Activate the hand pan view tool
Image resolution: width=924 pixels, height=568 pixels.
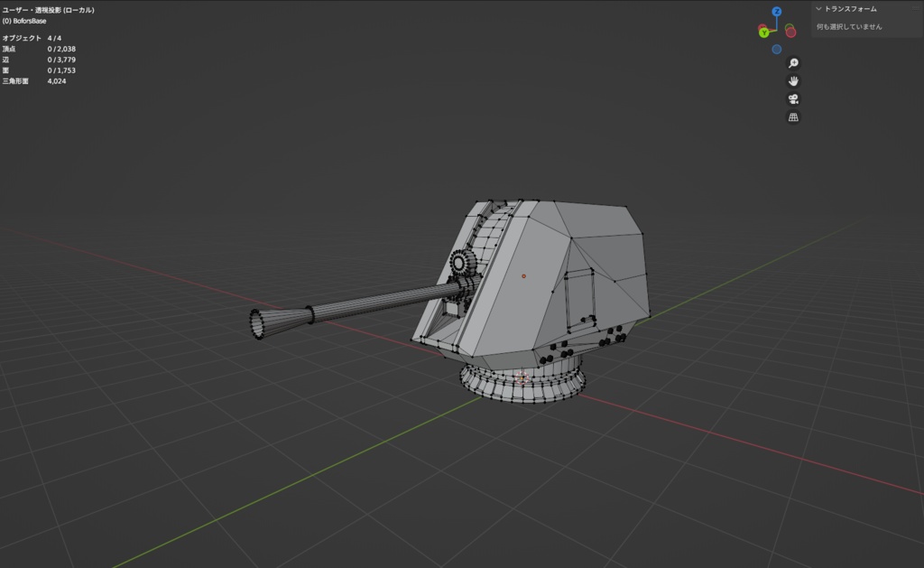click(x=793, y=82)
